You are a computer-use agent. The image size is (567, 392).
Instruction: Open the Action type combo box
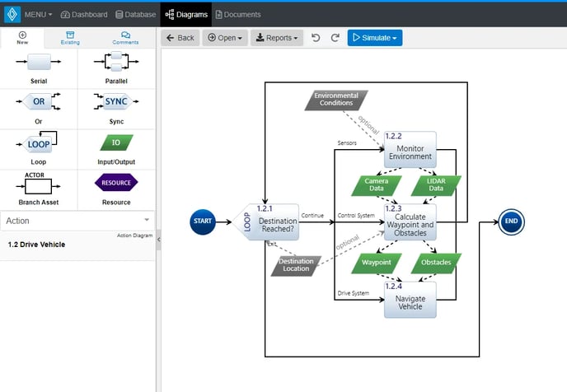[x=77, y=221]
